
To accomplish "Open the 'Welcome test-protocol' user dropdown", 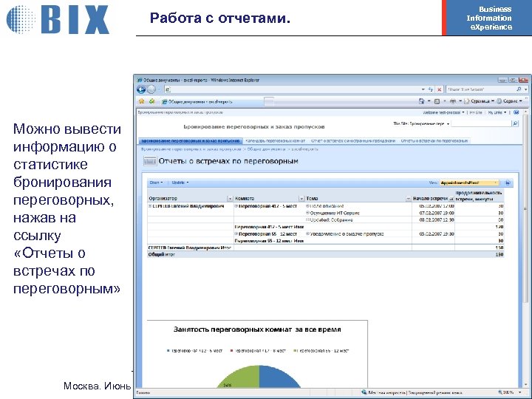I will 443,112.
